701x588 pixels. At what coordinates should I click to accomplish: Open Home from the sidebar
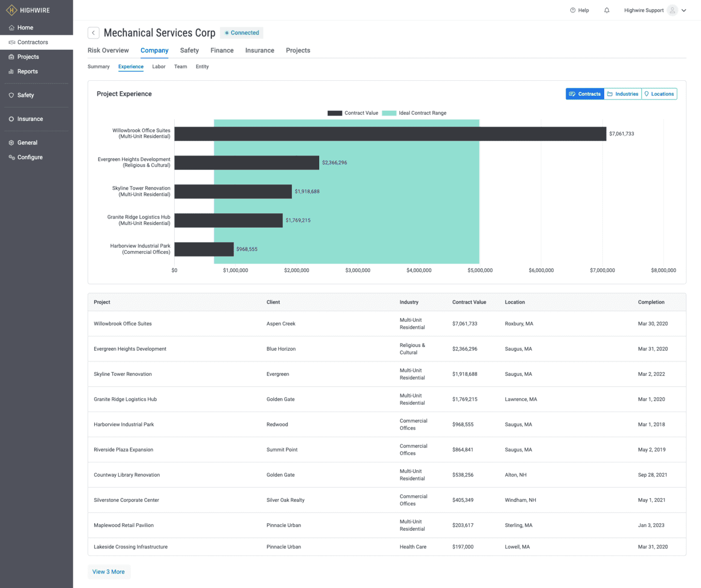click(x=25, y=28)
